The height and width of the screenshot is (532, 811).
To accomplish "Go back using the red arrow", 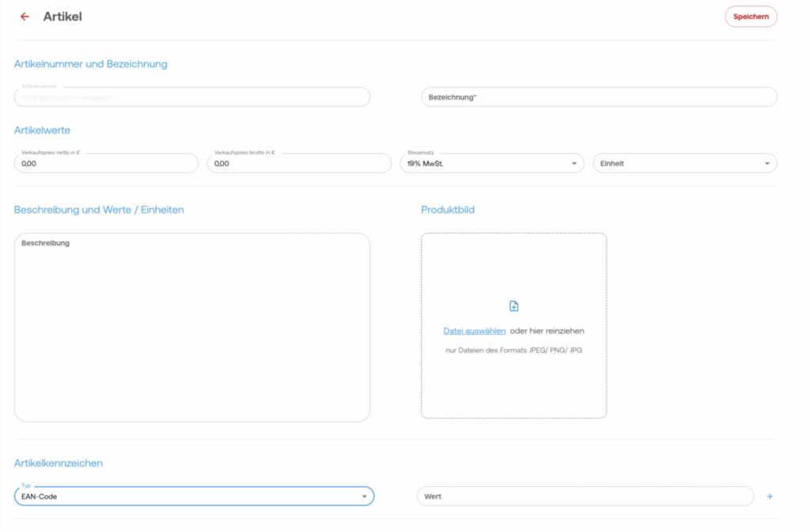I will 25,17.
